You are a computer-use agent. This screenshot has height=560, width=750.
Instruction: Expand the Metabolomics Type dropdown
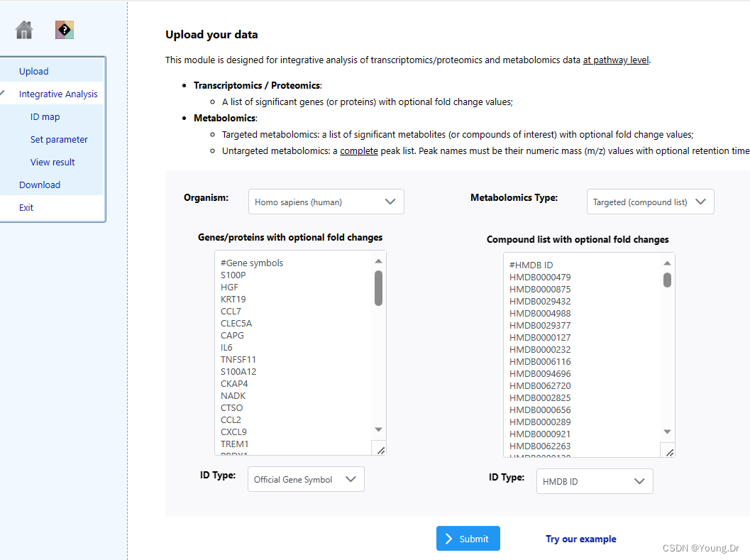[650, 202]
